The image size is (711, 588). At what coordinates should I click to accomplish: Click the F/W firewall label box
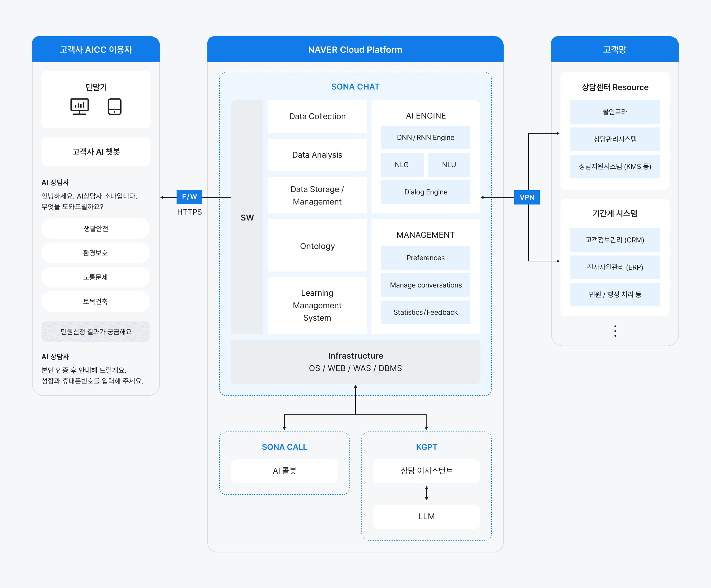pyautogui.click(x=189, y=197)
